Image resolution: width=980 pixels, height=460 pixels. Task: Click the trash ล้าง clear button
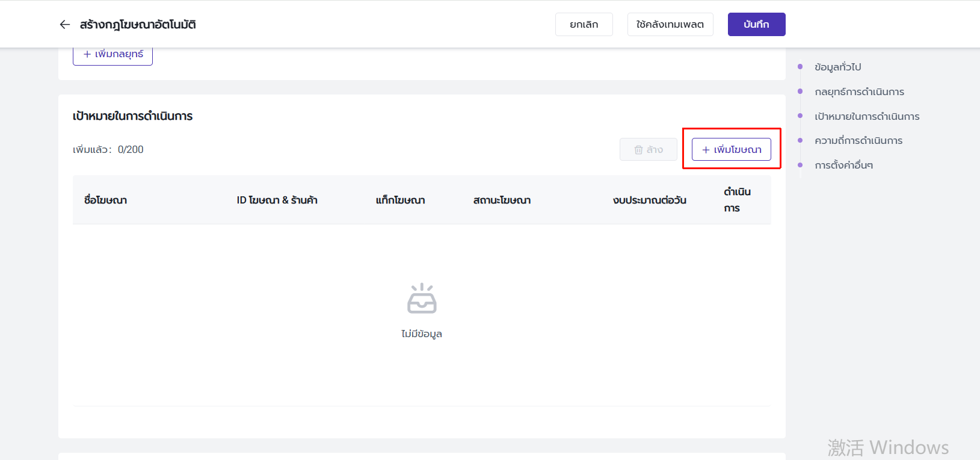648,149
